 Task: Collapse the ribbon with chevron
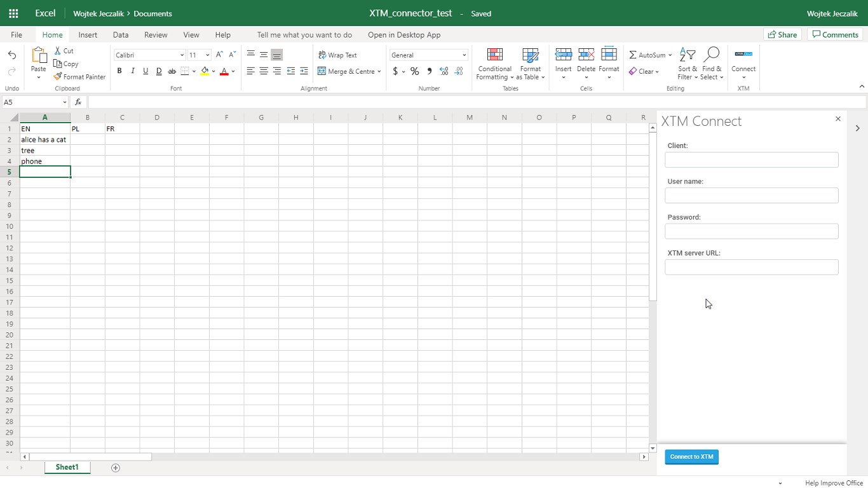click(862, 86)
